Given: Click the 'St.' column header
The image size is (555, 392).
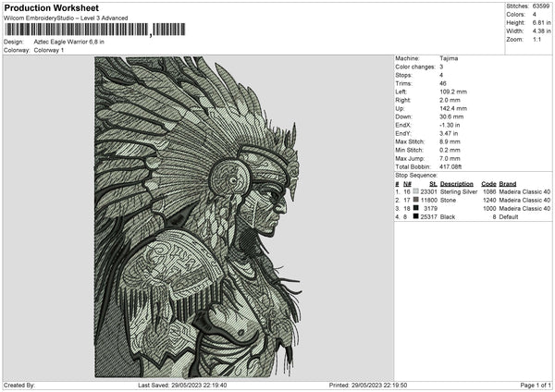Looking at the screenshot, I should pyautogui.click(x=433, y=184).
